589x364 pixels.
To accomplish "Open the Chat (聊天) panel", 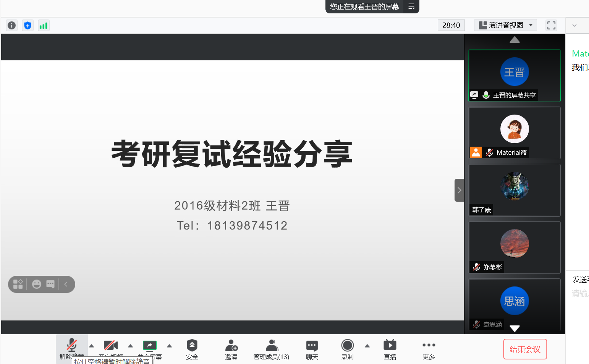I will [312, 349].
